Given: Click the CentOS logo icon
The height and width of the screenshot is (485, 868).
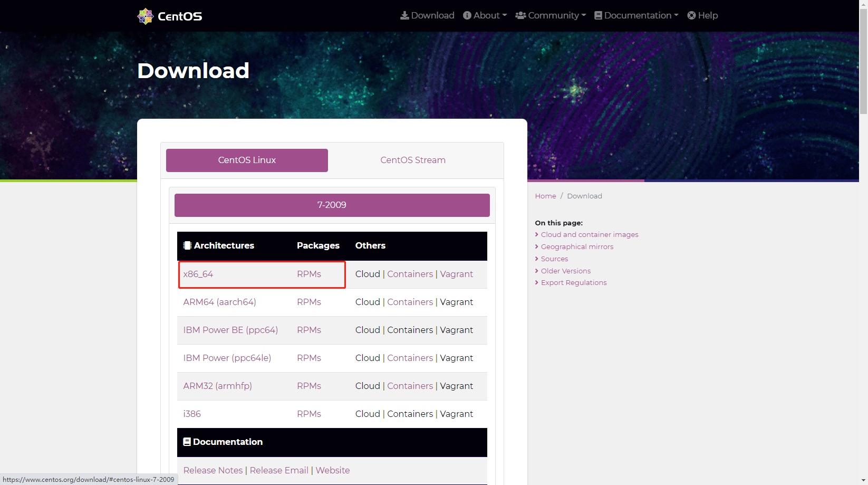Looking at the screenshot, I should [145, 16].
